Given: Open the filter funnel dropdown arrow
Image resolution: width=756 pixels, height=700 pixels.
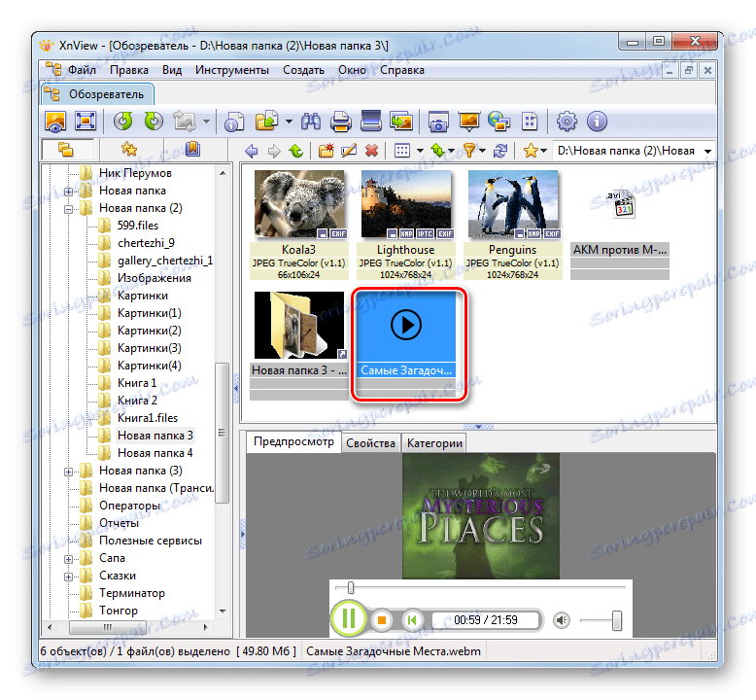Looking at the screenshot, I should [x=482, y=151].
